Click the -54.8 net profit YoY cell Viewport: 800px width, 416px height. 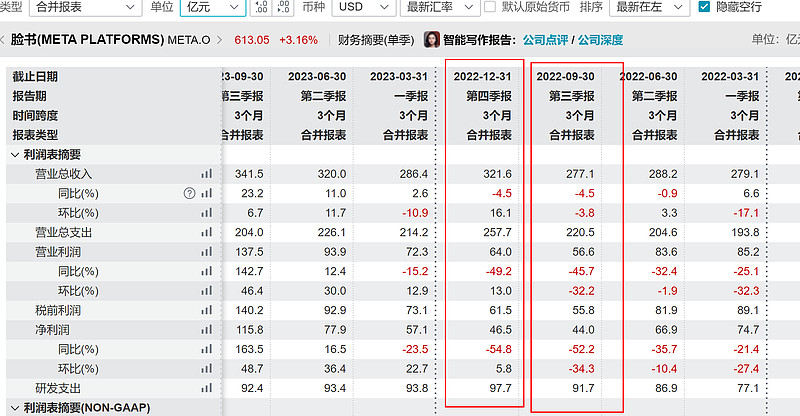coord(498,349)
